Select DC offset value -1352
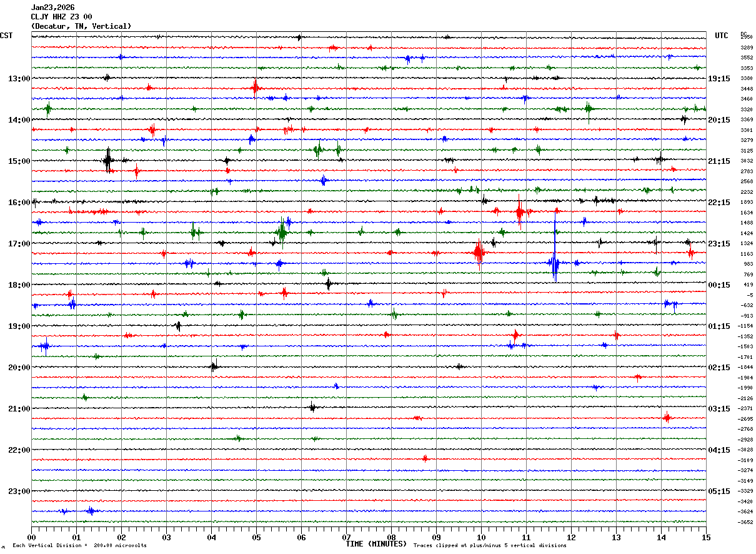 click(745, 336)
